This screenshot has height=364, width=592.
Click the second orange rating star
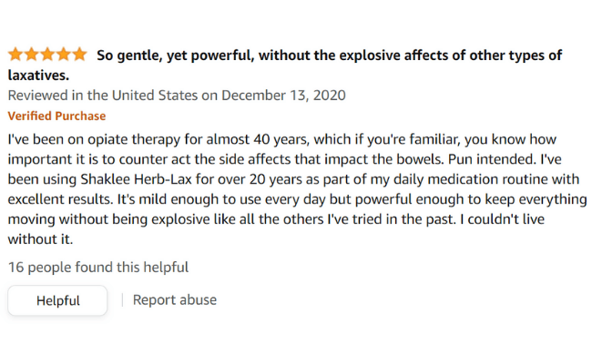pos(32,55)
